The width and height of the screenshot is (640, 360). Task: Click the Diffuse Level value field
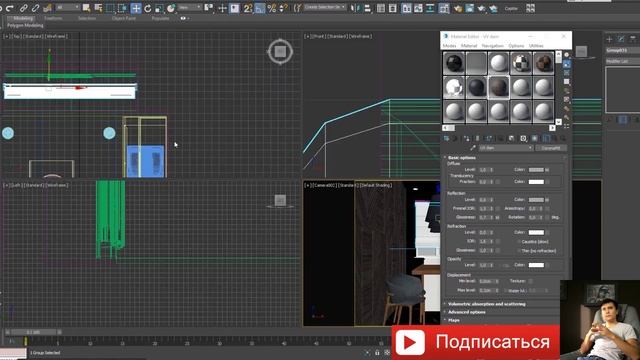click(x=484, y=169)
